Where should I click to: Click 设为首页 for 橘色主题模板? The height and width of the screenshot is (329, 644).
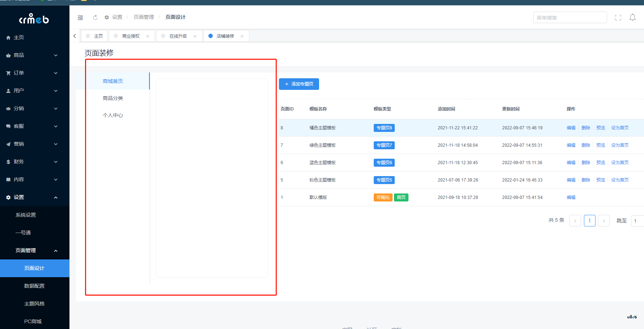pyautogui.click(x=620, y=128)
